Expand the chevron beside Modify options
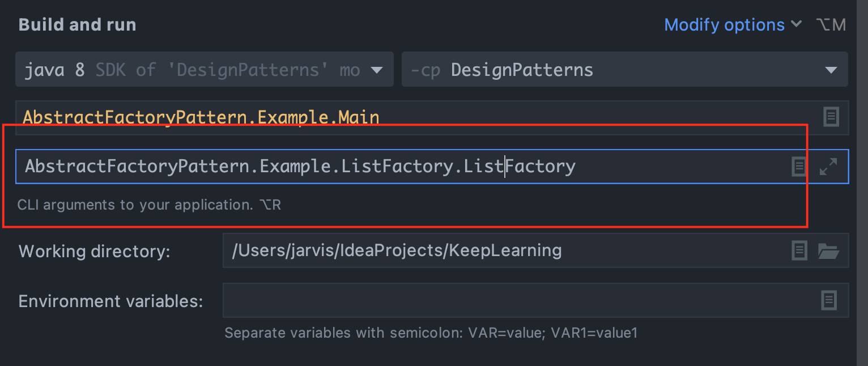The width and height of the screenshot is (868, 366). point(796,24)
